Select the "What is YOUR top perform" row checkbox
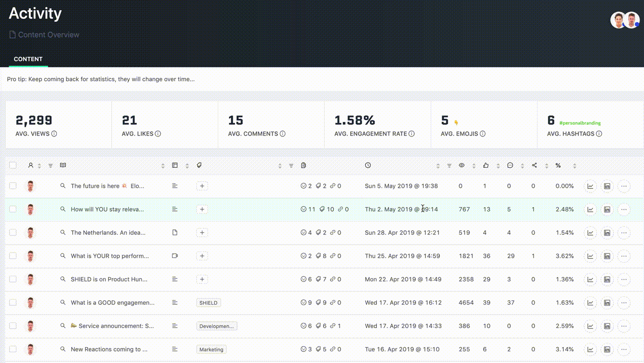Viewport: 644px width, 363px height. pyautogui.click(x=13, y=255)
